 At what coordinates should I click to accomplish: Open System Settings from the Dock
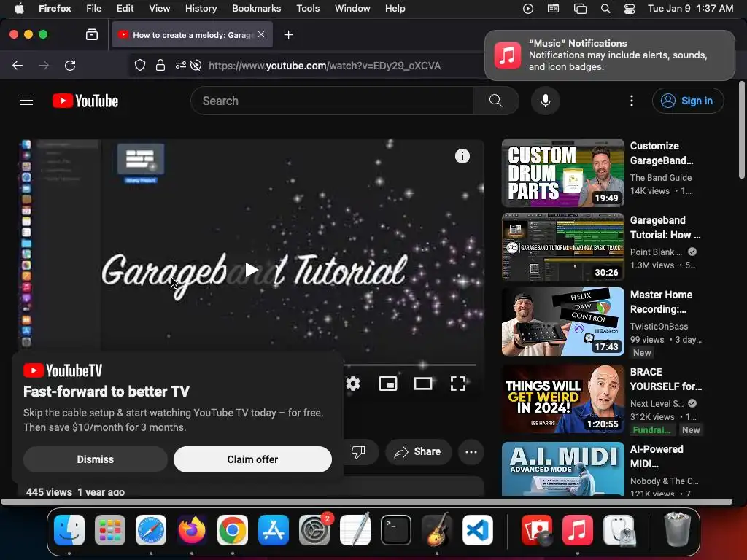[x=314, y=530]
